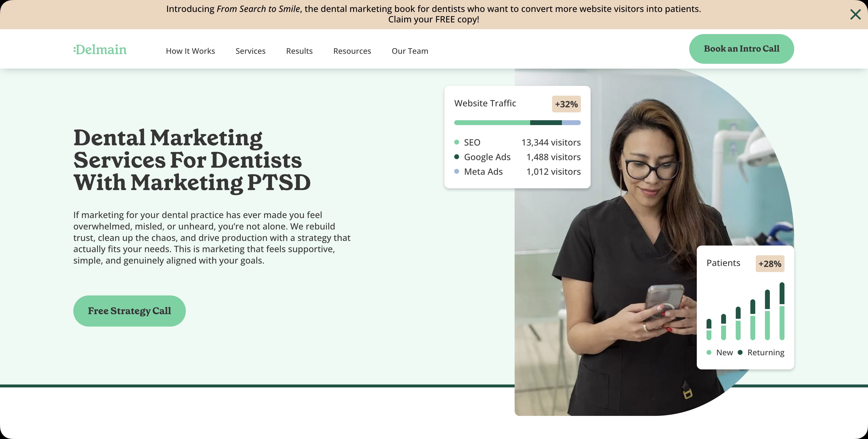
Task: Click the dark green Google Ads legend dot
Action: coord(457,156)
